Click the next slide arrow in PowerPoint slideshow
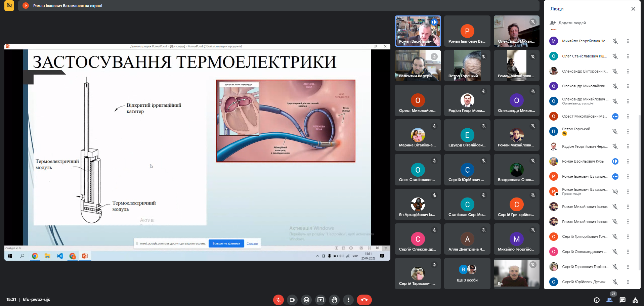The height and width of the screenshot is (306, 644). coord(351,248)
